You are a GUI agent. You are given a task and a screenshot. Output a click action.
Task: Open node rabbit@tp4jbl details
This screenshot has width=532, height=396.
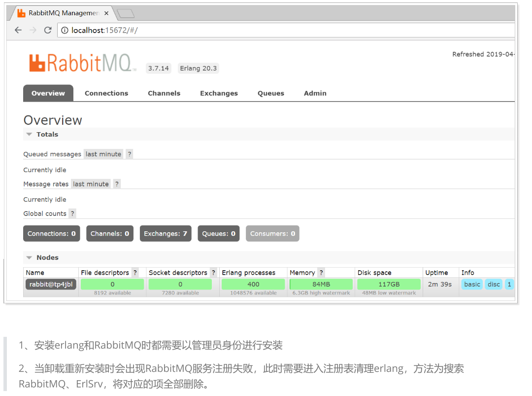pyautogui.click(x=51, y=285)
